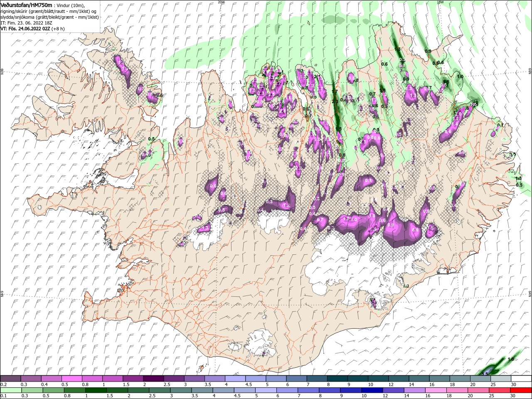Click the 20W longitude label at top
Image resolution: width=532 pixels, height=399 pixels.
click(x=221, y=2)
